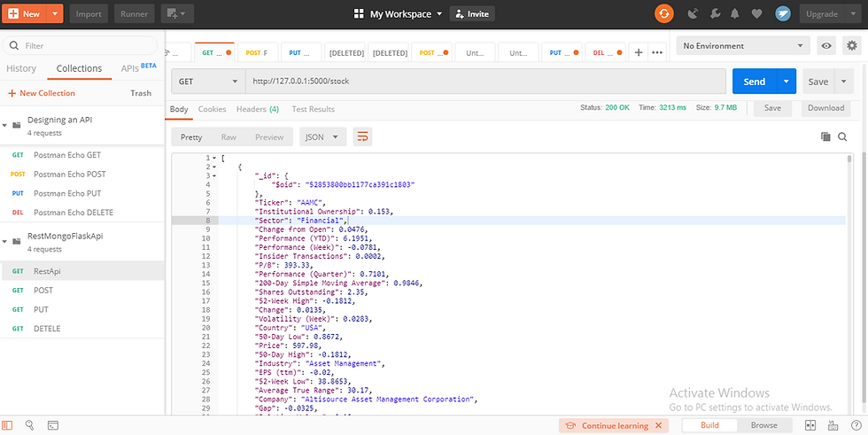
Task: Open the response Body tab
Action: [x=179, y=109]
